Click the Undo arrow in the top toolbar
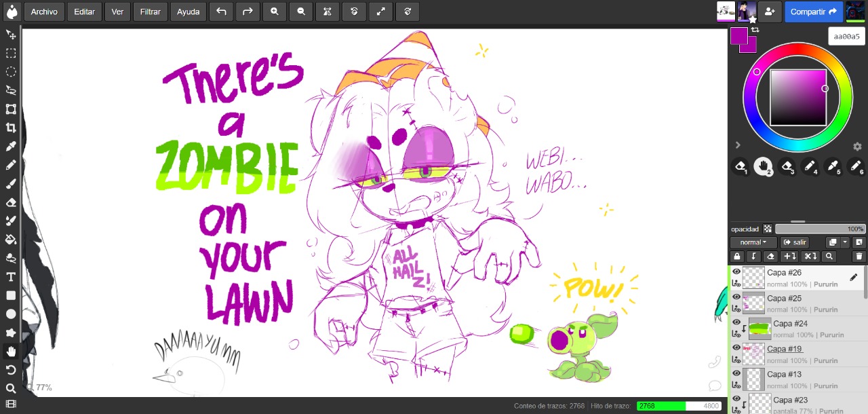The width and height of the screenshot is (868, 414). pos(220,12)
